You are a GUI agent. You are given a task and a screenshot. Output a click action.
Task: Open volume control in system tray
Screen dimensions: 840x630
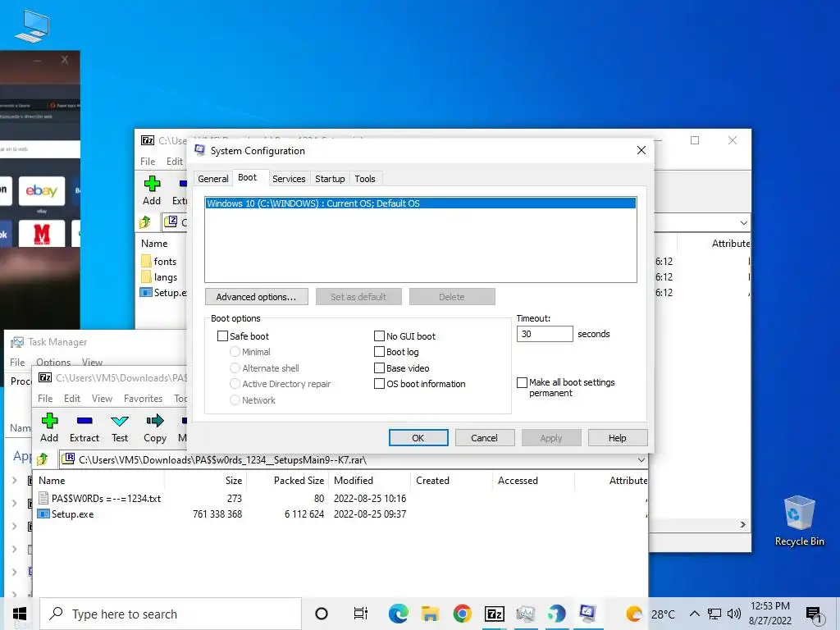[x=734, y=614]
